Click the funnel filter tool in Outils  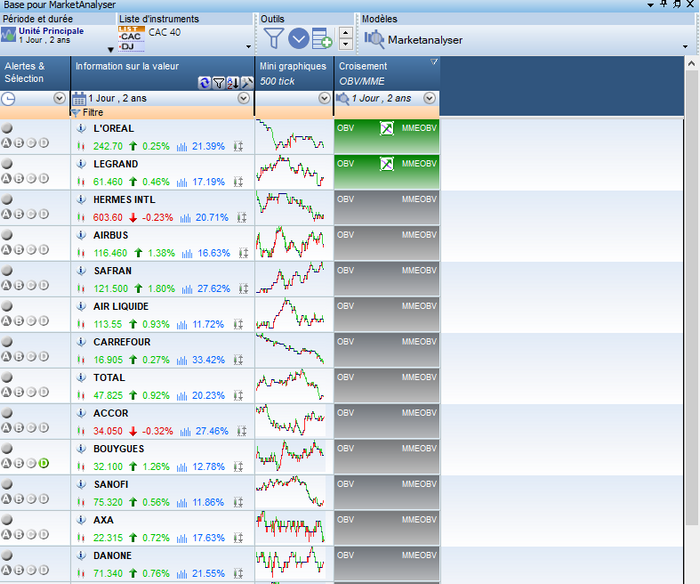[273, 38]
